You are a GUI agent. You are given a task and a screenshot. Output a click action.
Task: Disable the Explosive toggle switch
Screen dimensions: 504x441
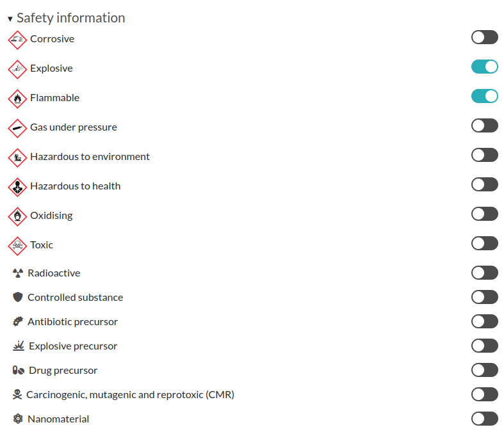[x=484, y=67]
